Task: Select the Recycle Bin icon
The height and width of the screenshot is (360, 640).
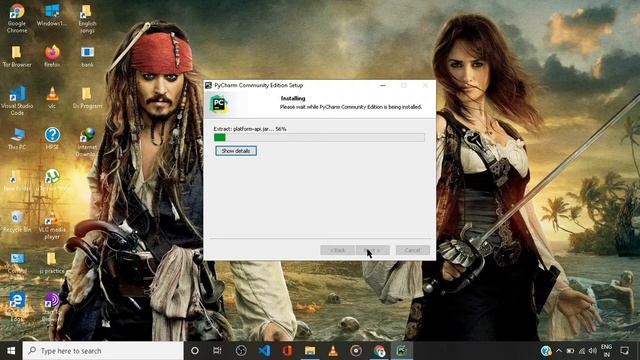Action: point(17,222)
